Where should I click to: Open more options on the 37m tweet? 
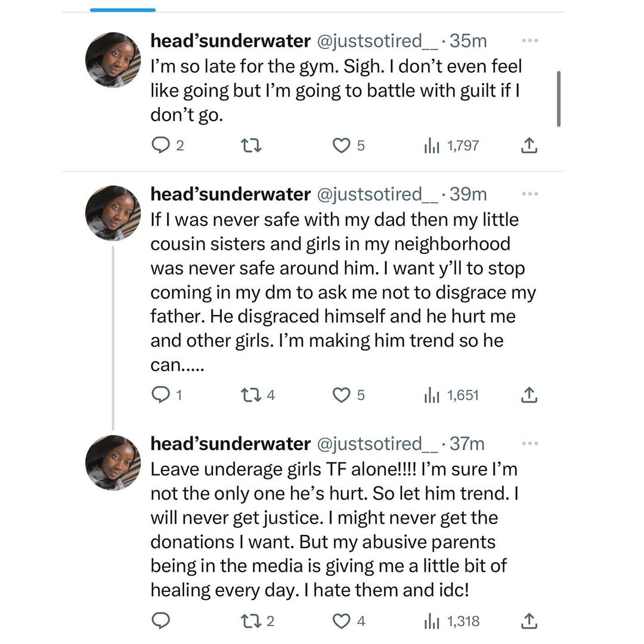pos(530,444)
